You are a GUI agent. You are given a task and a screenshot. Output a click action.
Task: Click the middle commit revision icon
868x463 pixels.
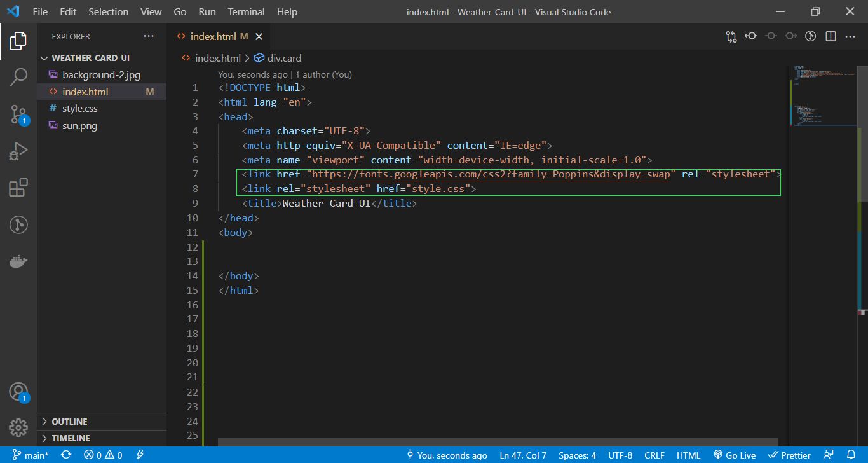771,37
